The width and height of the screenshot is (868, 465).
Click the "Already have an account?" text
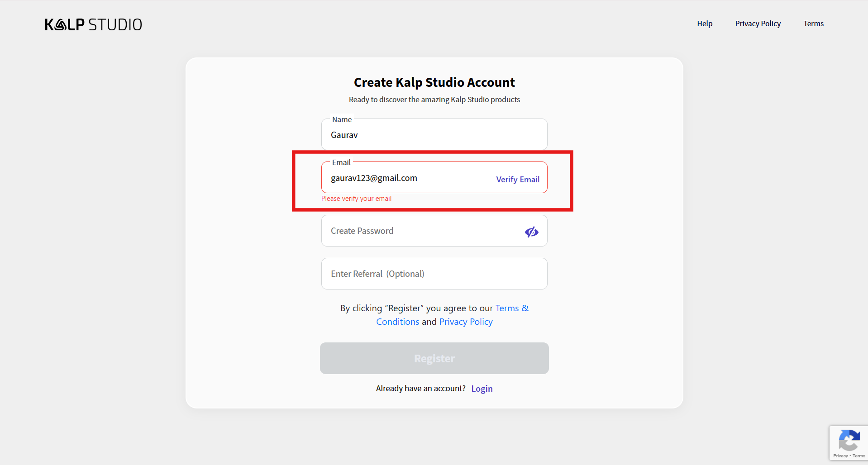click(x=420, y=389)
